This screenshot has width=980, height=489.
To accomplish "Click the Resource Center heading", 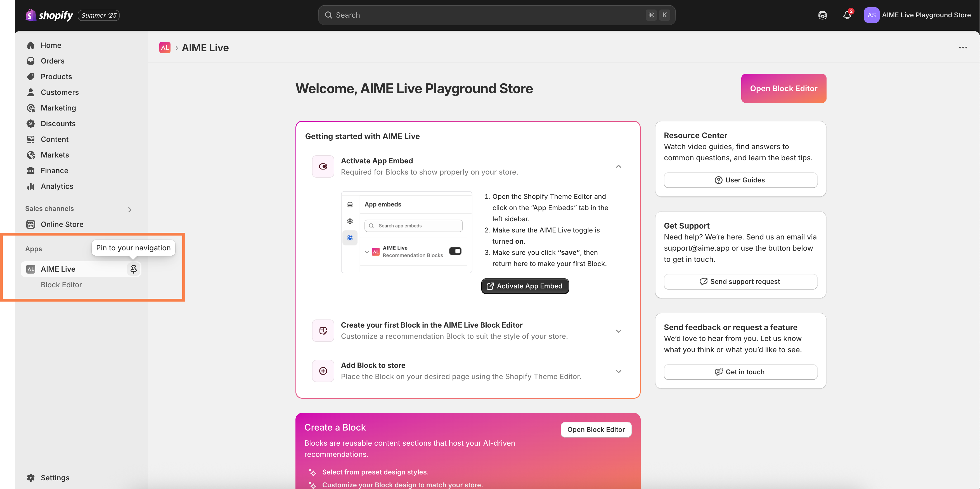I will click(x=695, y=135).
